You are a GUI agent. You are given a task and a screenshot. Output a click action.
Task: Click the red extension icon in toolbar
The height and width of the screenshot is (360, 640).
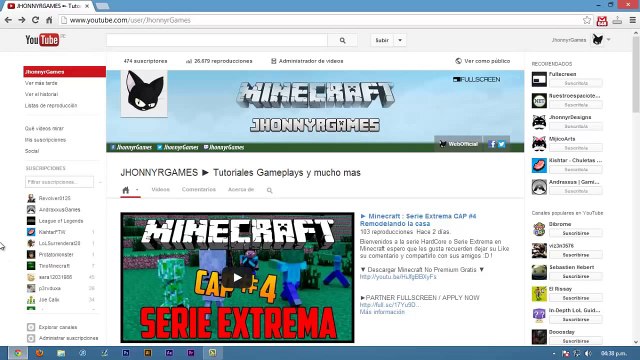tap(602, 20)
